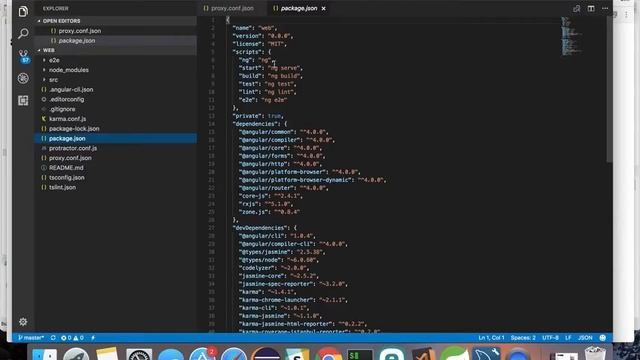Open the tsconfig.json file

point(116,178)
